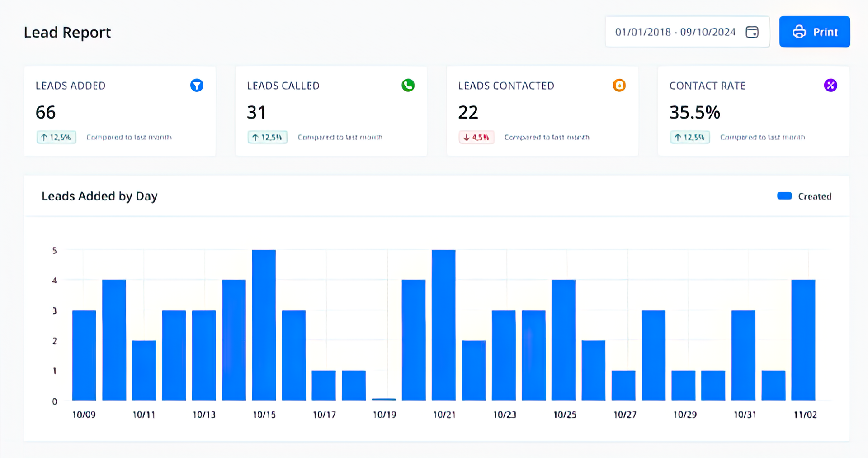
Task: Toggle the 12.5% growth badge on Leads Added
Action: pos(56,137)
